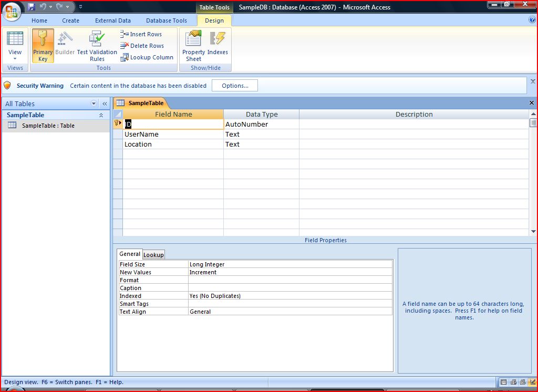
Task: Open the Lookup Column wizard
Action: tap(147, 57)
